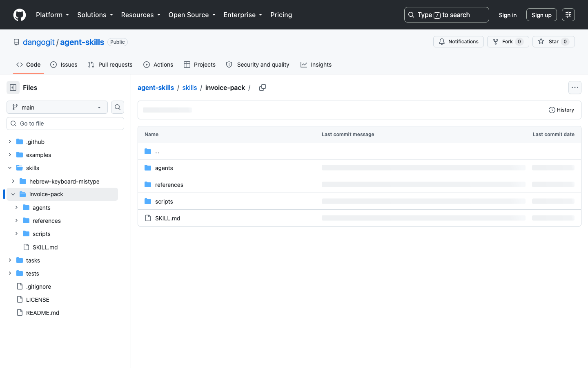Viewport: 588px width, 368px height.
Task: Expand the tasks folder chevron
Action: pyautogui.click(x=10, y=260)
